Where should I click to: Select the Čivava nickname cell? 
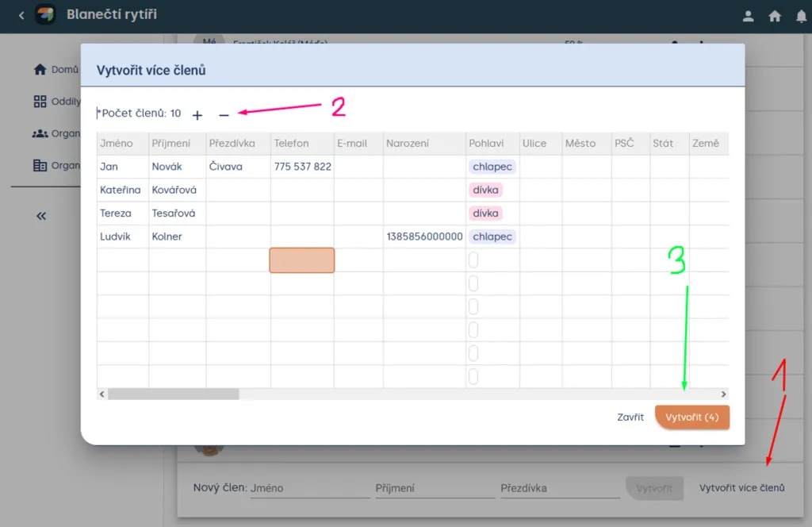click(x=238, y=167)
